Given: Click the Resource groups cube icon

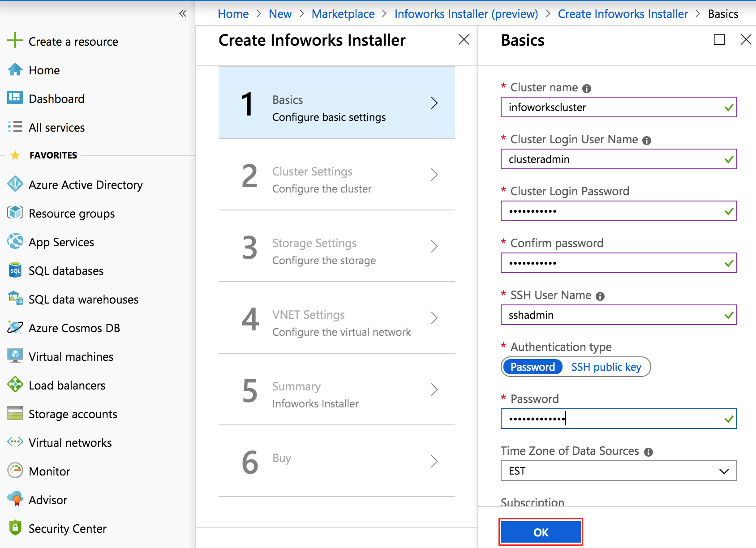Looking at the screenshot, I should click(15, 212).
